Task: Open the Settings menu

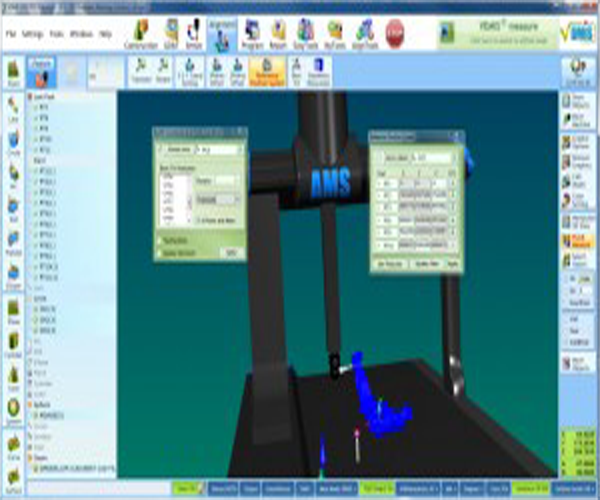Action: pos(32,34)
